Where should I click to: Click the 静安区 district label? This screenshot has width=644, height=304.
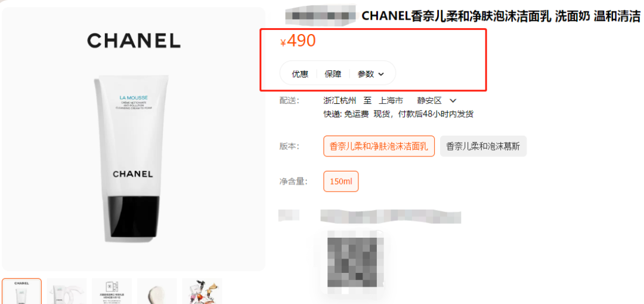coord(429,100)
